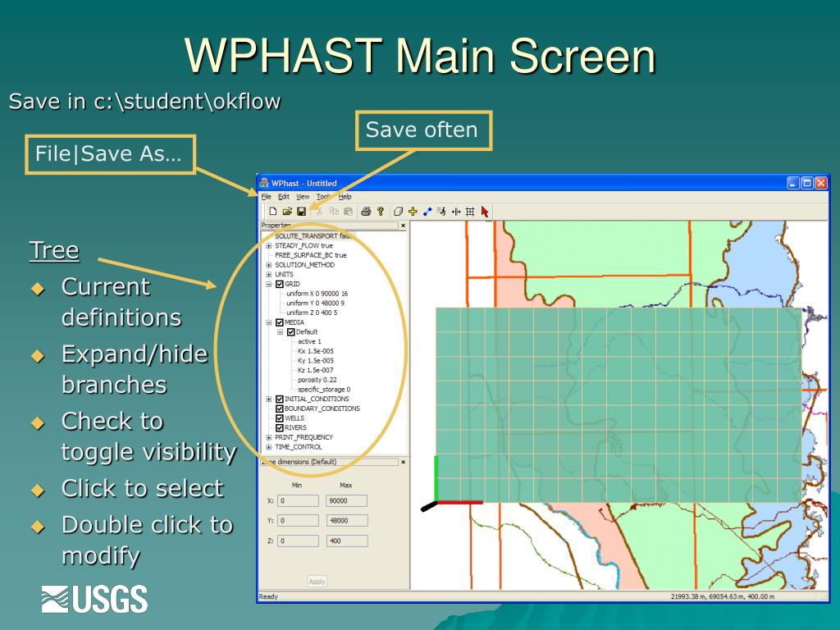The height and width of the screenshot is (630, 840).
Task: Click the Ready status bar text
Action: (x=268, y=597)
